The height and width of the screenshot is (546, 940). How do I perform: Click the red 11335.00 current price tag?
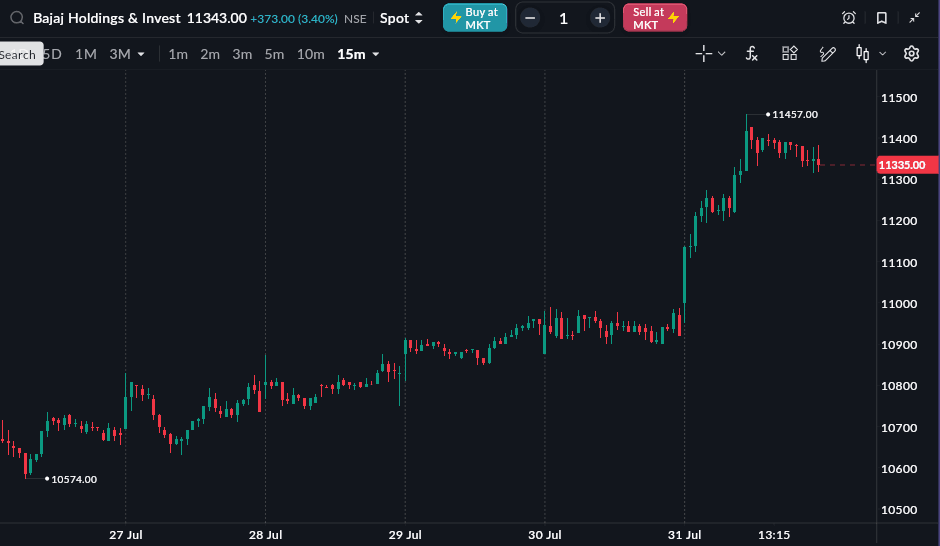(907, 165)
